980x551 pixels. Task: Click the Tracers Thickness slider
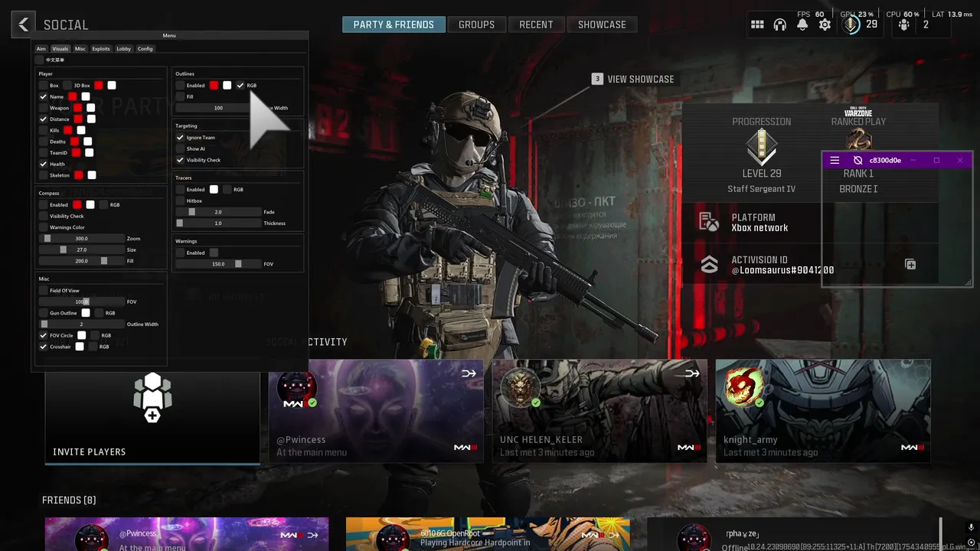[218, 223]
